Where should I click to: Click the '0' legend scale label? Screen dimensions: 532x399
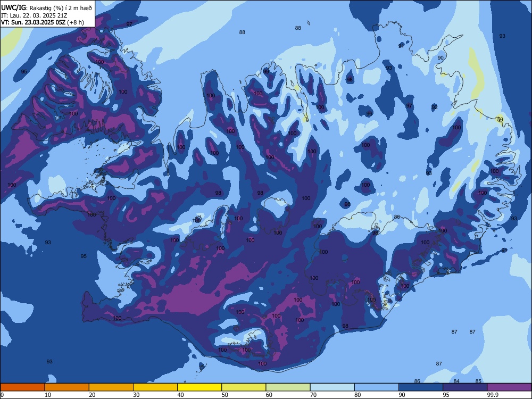[2, 395]
